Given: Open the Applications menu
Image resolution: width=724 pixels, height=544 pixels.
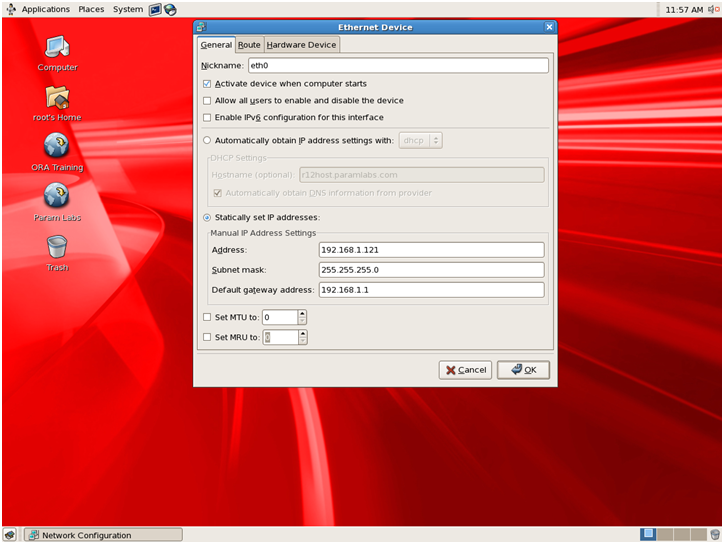Looking at the screenshot, I should (x=46, y=9).
